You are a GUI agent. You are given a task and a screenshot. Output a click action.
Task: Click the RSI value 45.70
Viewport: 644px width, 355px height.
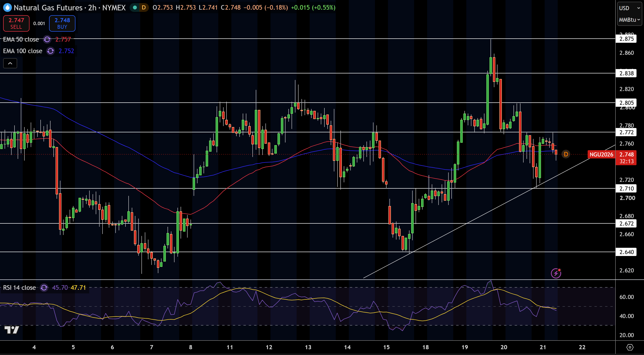click(60, 288)
